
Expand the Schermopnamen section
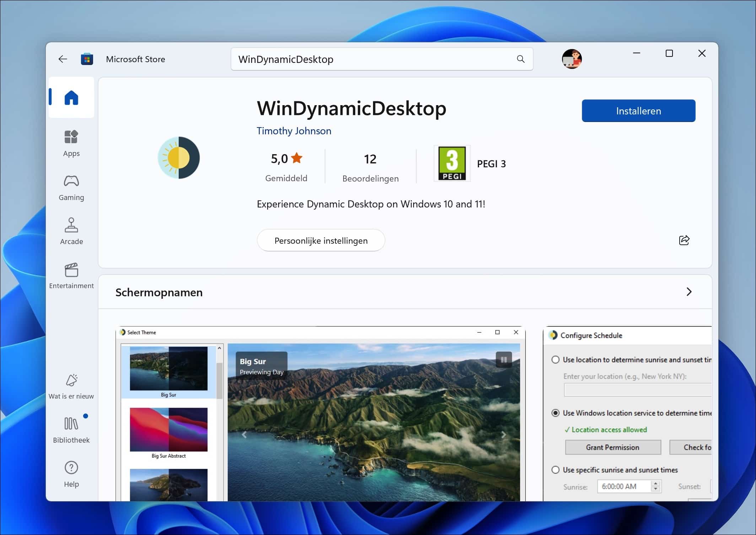pos(689,292)
